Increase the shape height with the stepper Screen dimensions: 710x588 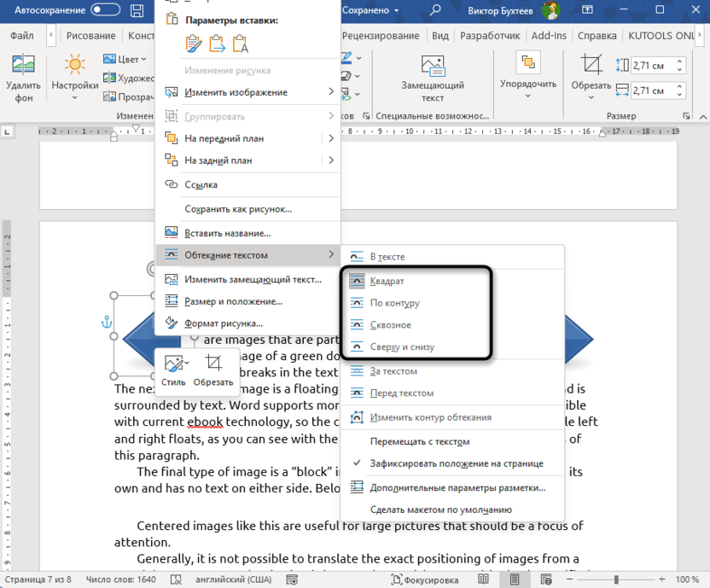679,61
